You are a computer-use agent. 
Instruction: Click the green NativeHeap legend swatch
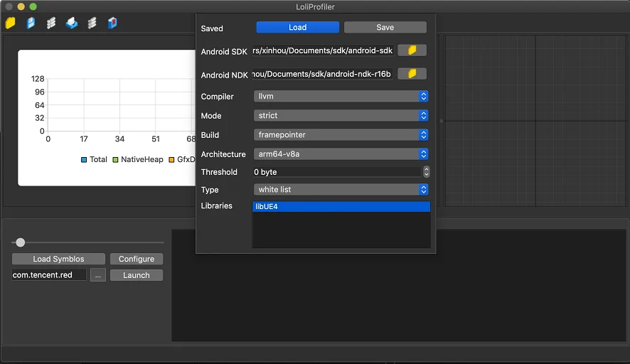[115, 160]
